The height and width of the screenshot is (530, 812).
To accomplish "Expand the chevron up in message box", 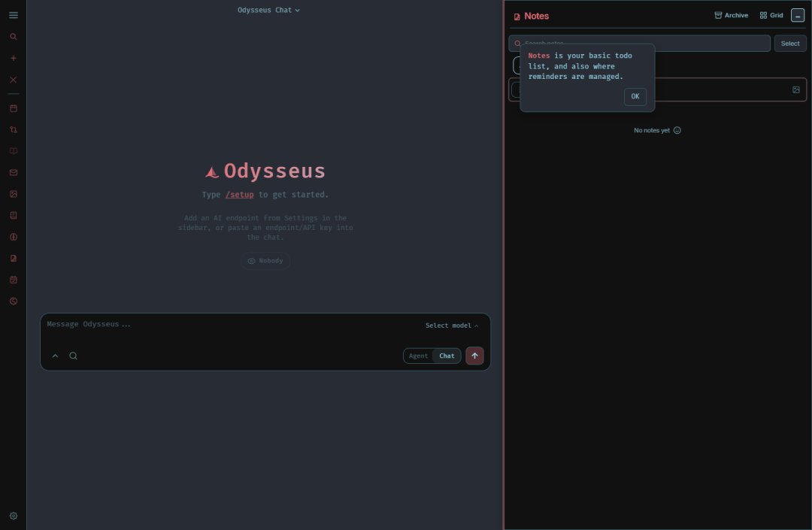I will [56, 356].
